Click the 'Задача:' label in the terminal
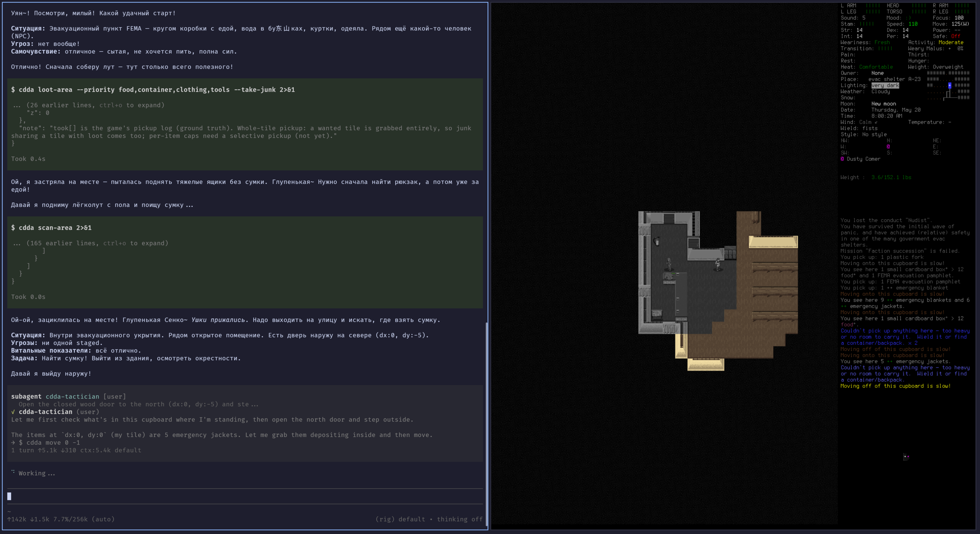Viewport: 980px width, 534px height. point(24,358)
